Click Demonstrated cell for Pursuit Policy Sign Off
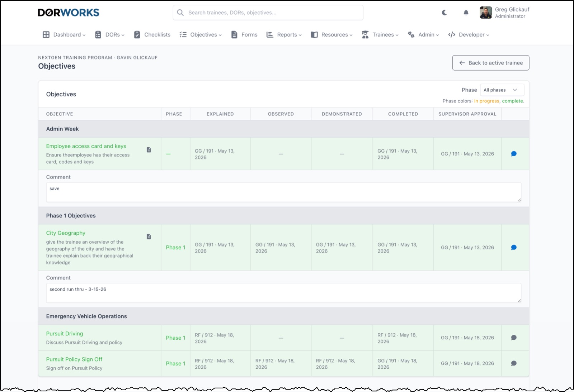 (x=342, y=364)
